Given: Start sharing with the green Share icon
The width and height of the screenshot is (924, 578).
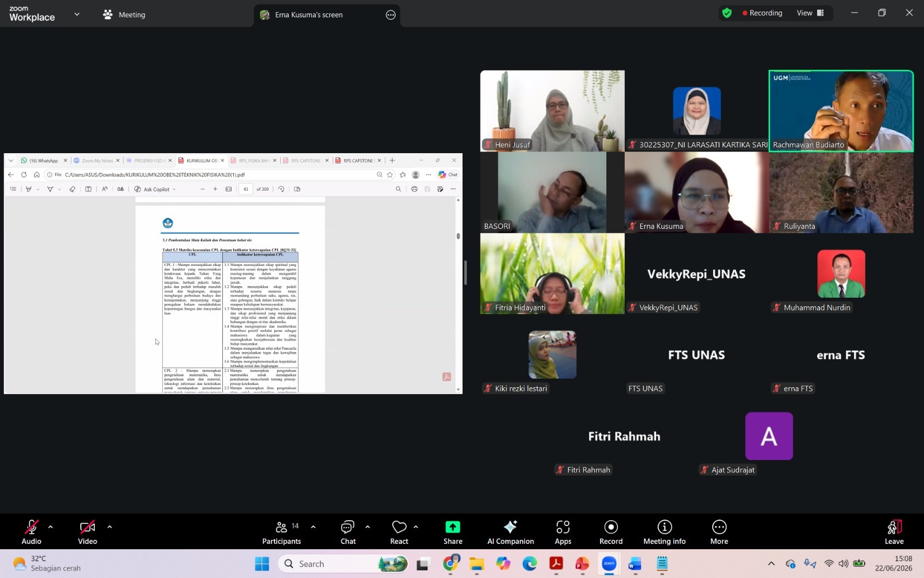Looking at the screenshot, I should pos(453,527).
